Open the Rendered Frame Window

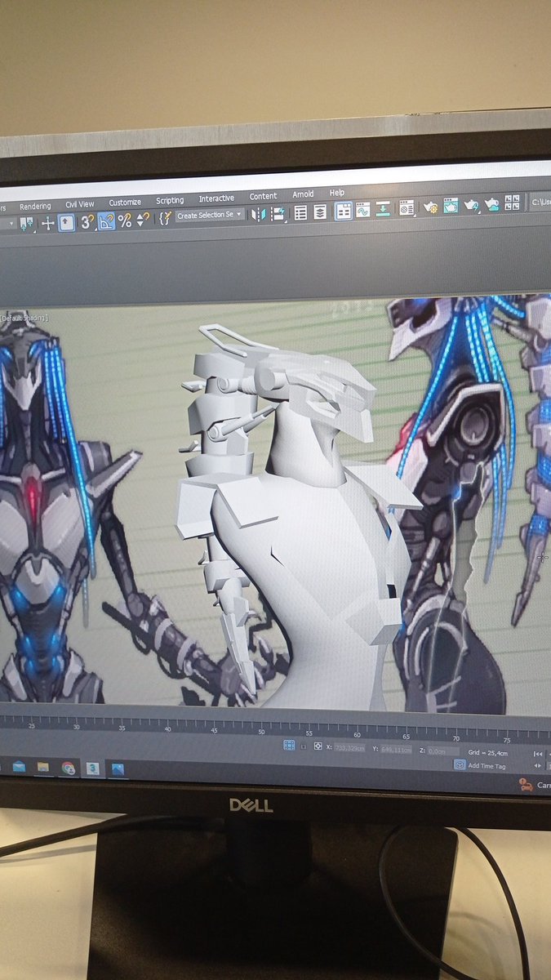[451, 206]
